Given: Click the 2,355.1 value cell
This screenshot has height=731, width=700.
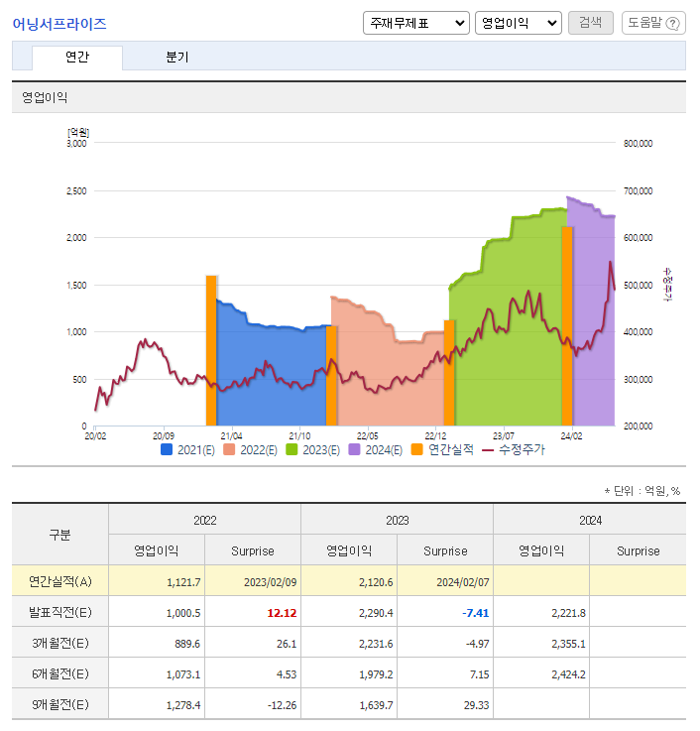Looking at the screenshot, I should pos(541,643).
